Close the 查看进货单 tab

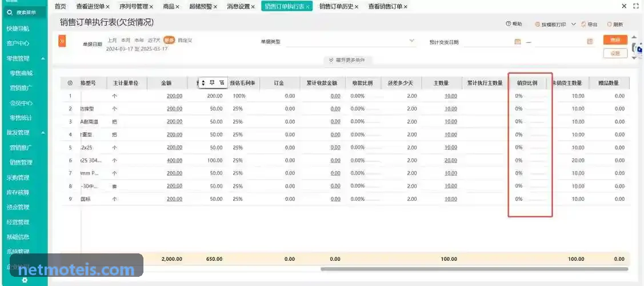click(x=107, y=6)
